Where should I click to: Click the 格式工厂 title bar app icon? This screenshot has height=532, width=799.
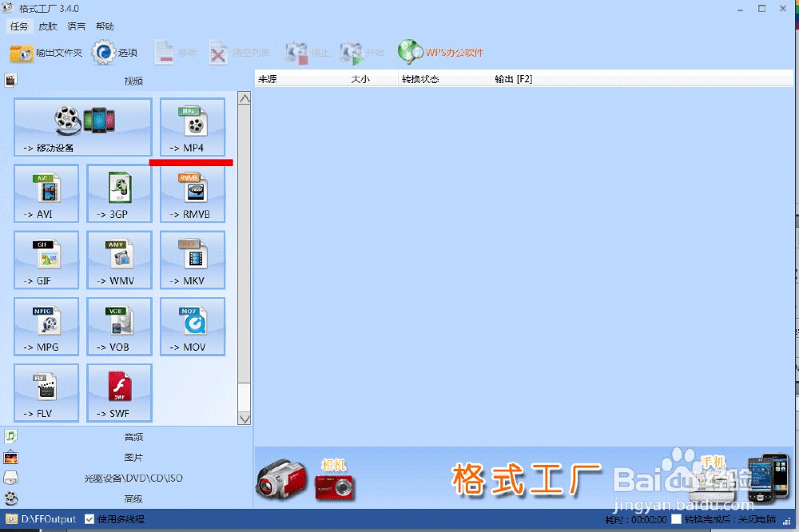pos(8,8)
